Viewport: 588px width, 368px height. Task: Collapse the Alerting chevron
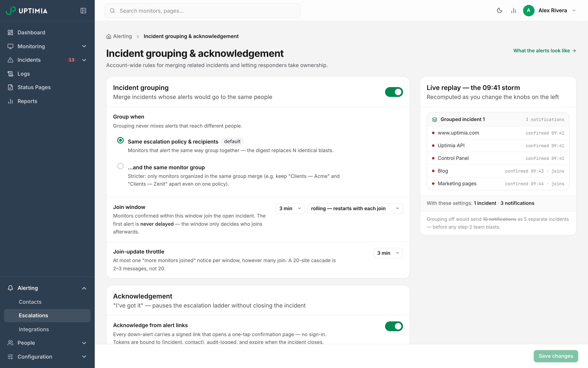[x=84, y=288]
